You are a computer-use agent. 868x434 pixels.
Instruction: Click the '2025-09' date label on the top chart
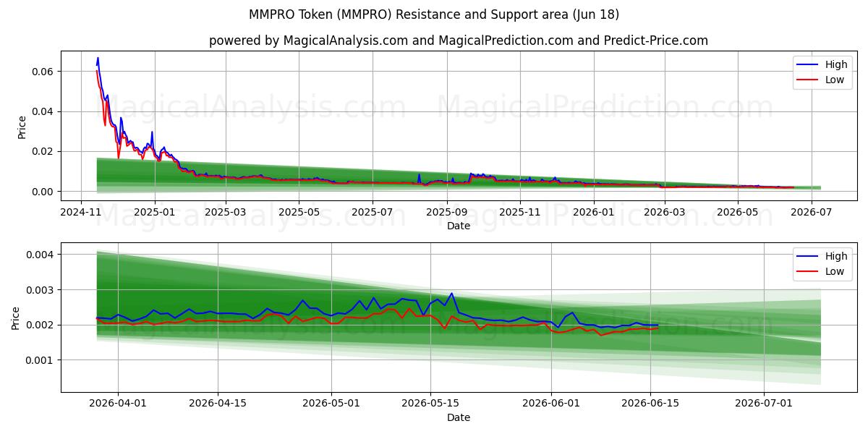coord(447,212)
